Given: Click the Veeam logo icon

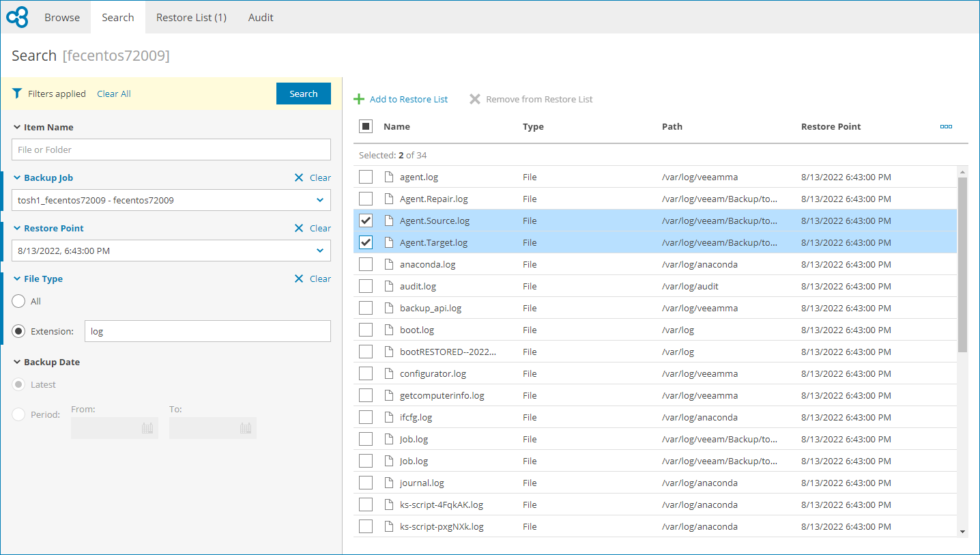Looking at the screenshot, I should click(x=17, y=16).
